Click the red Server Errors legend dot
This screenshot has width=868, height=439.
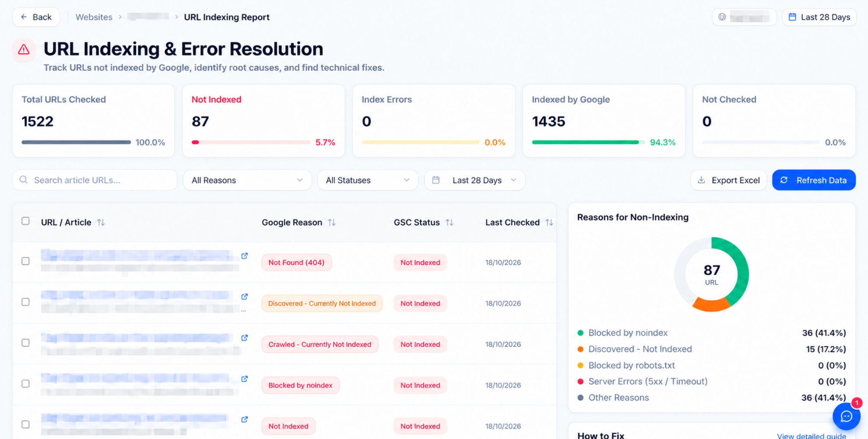[580, 381]
